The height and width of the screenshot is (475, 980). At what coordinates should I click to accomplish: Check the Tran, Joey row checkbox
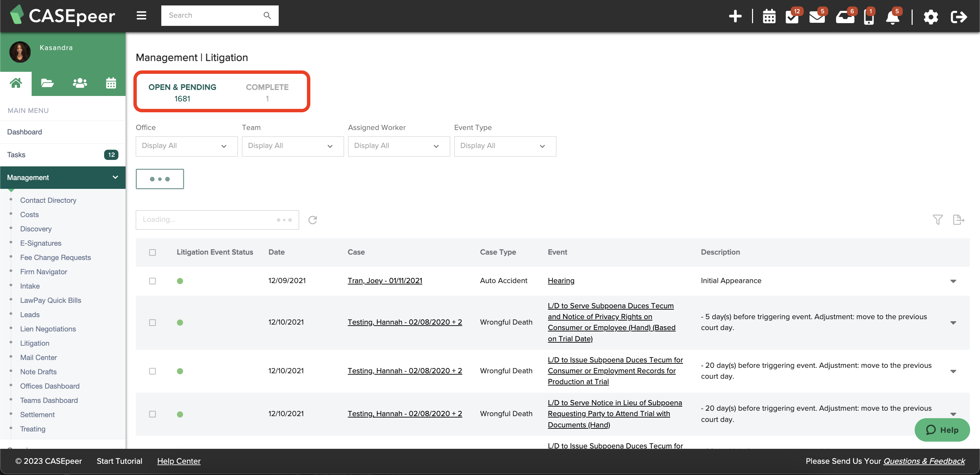152,281
